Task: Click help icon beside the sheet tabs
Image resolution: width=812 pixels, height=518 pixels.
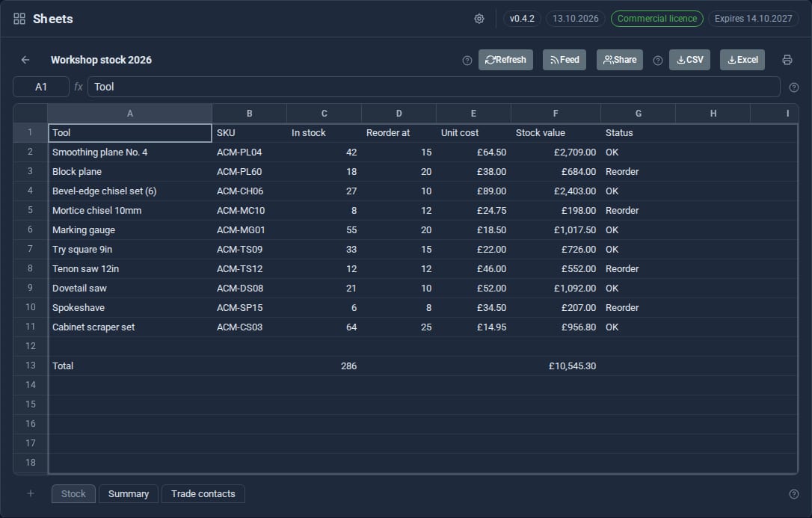Action: (794, 494)
